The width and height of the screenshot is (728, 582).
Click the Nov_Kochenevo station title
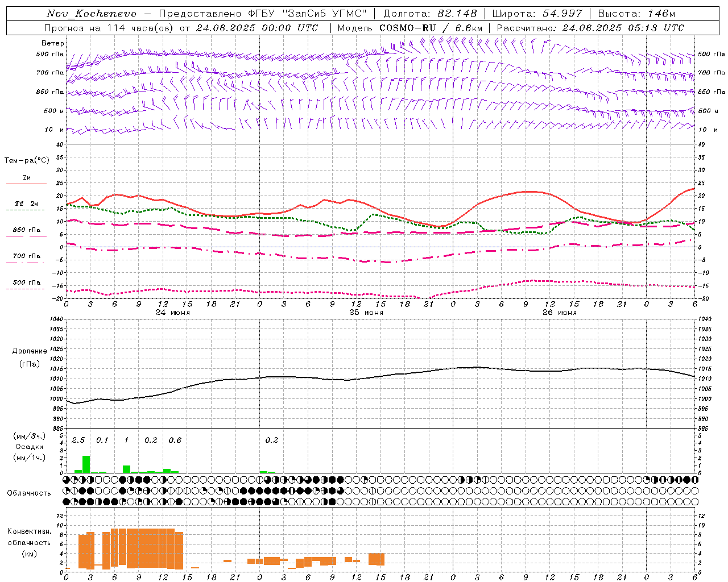click(92, 14)
